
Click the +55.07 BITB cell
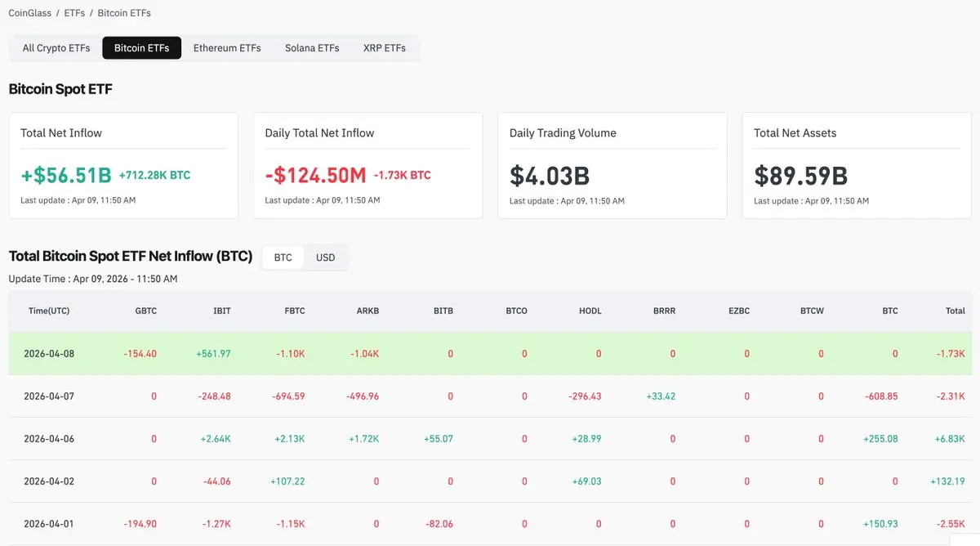(439, 439)
